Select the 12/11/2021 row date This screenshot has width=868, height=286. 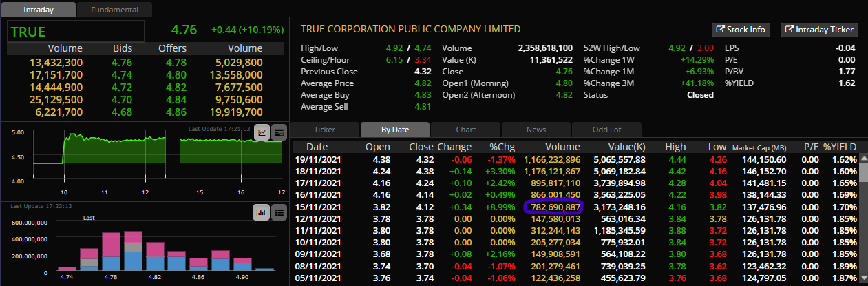coord(317,218)
